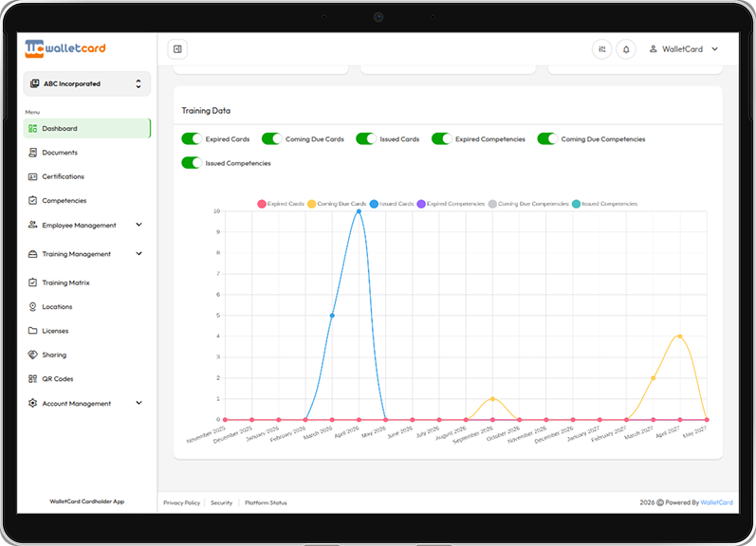Click the ABC Incorporated company icon
Screen dimensions: 756x546
[x=35, y=83]
